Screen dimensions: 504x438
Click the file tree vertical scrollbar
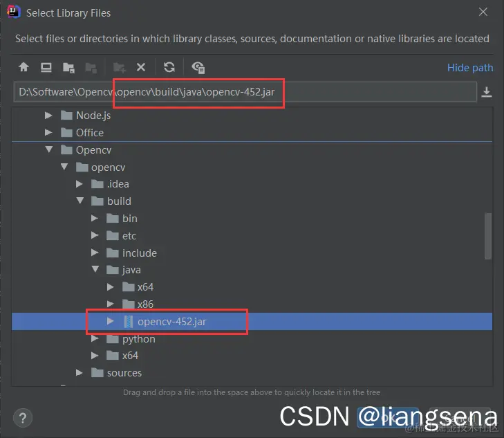[488, 236]
